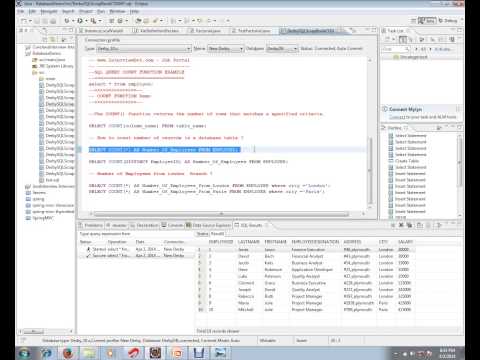Select the Problems tab

click(x=91, y=225)
